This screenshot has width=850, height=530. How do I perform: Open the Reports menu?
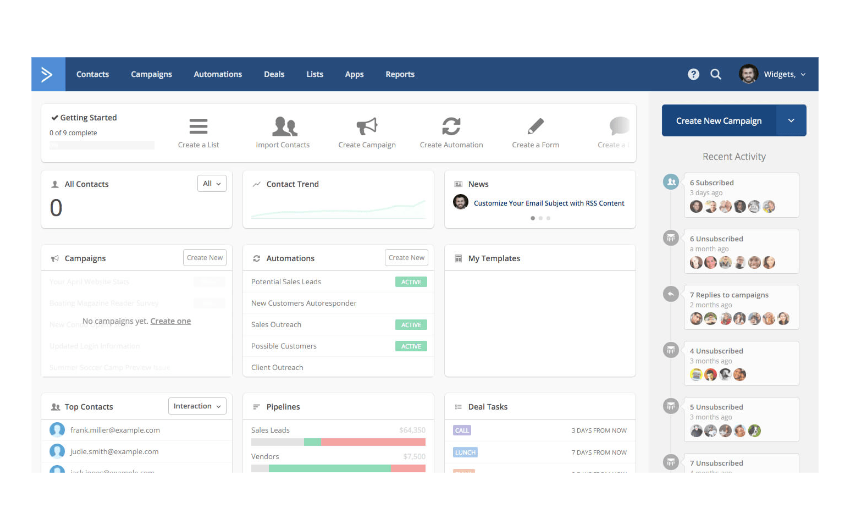(400, 74)
